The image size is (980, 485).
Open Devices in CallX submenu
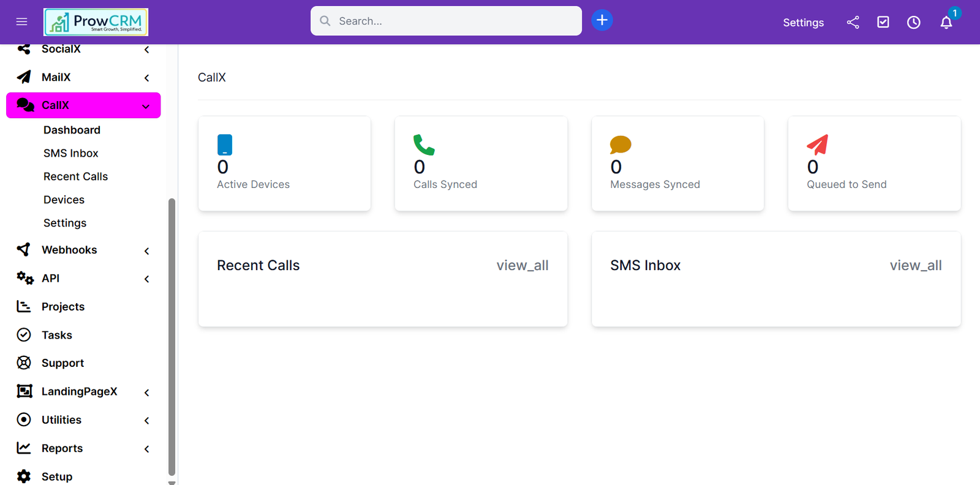(64, 200)
